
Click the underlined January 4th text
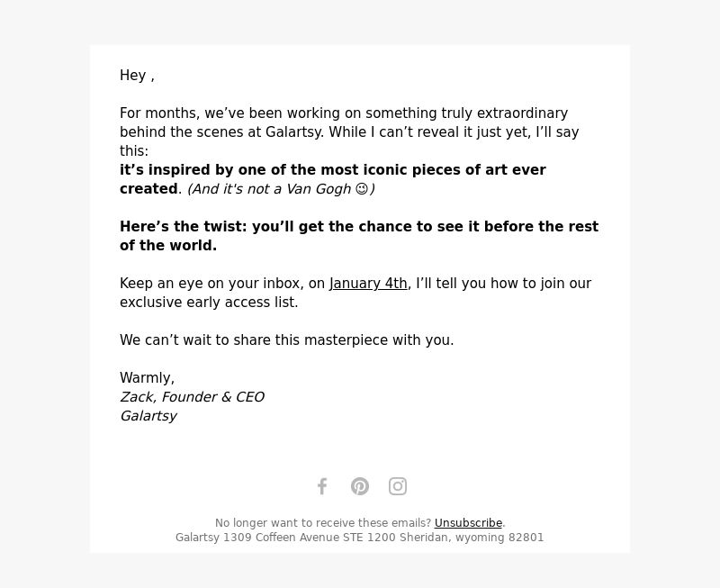[368, 284]
